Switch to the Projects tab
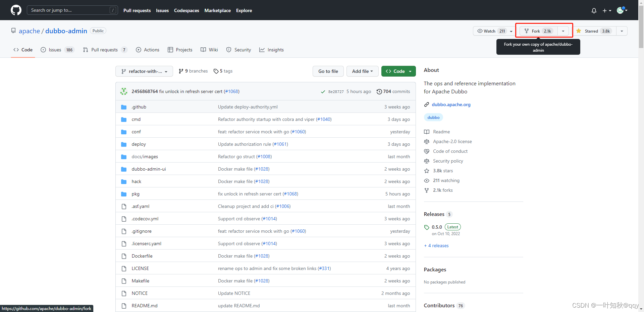The height and width of the screenshot is (312, 644). [x=180, y=50]
